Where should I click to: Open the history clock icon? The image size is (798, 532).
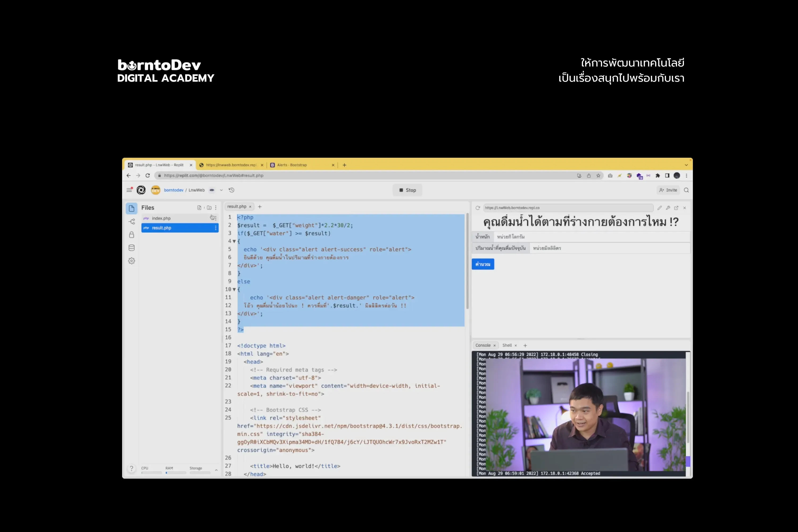click(x=231, y=190)
